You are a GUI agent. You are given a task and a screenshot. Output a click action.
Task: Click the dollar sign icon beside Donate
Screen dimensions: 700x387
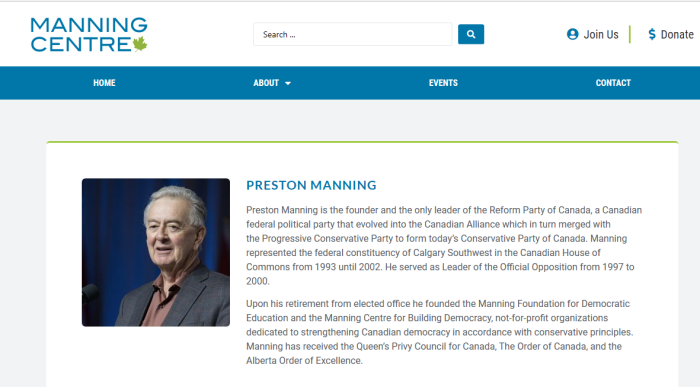tap(652, 34)
